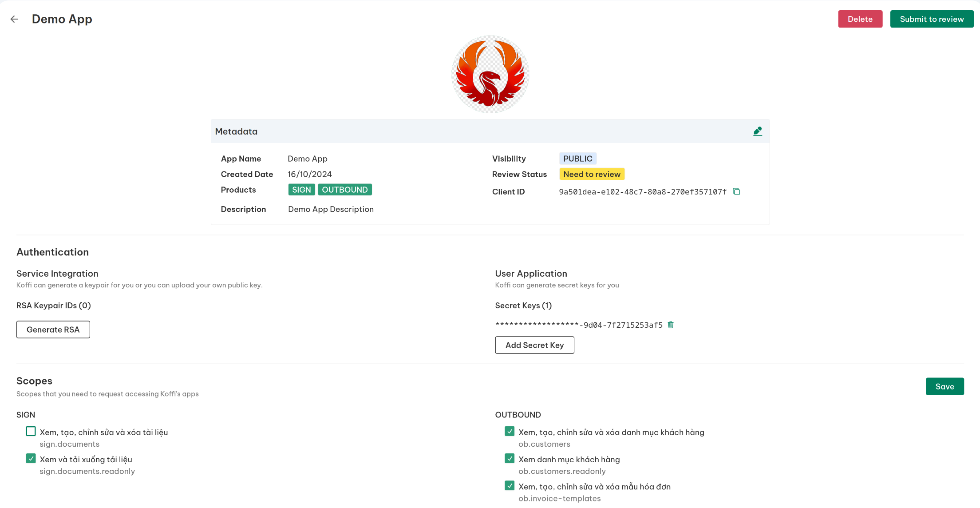Open the Authentication section
The height and width of the screenshot is (508, 980).
tap(52, 252)
